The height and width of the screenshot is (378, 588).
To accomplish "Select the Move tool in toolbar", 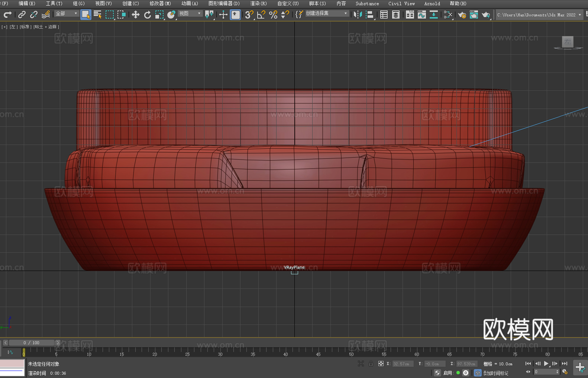I will tap(135, 14).
